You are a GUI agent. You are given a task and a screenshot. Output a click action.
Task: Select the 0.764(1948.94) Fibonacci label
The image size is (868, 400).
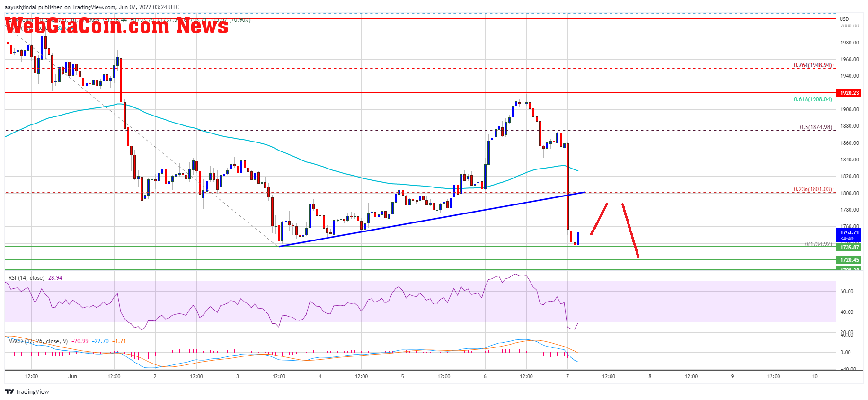[813, 65]
